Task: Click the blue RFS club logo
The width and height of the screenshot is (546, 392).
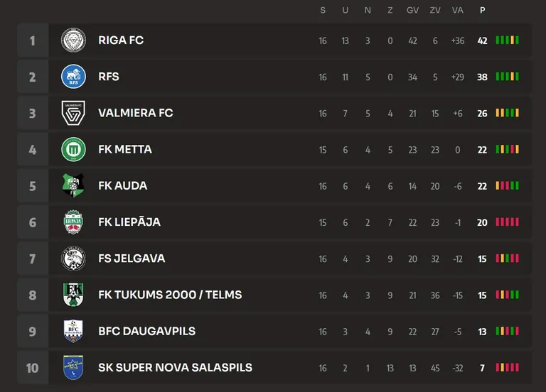Action: point(73,77)
